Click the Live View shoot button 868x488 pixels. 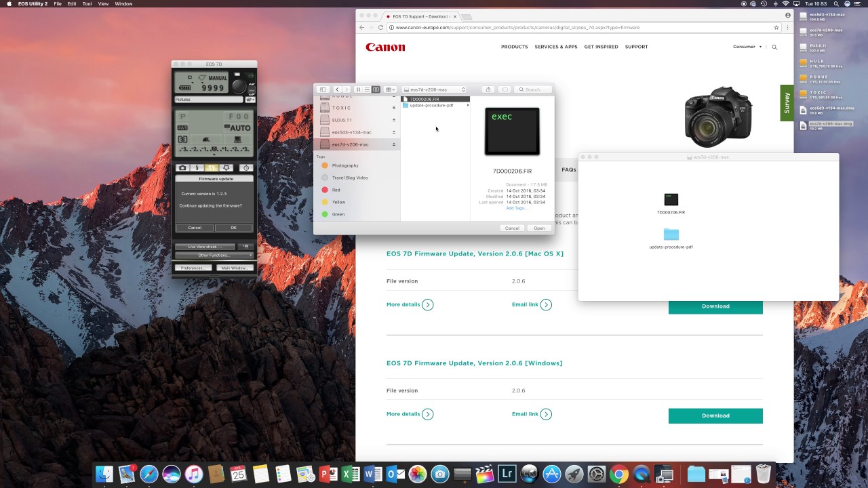pyautogui.click(x=205, y=247)
